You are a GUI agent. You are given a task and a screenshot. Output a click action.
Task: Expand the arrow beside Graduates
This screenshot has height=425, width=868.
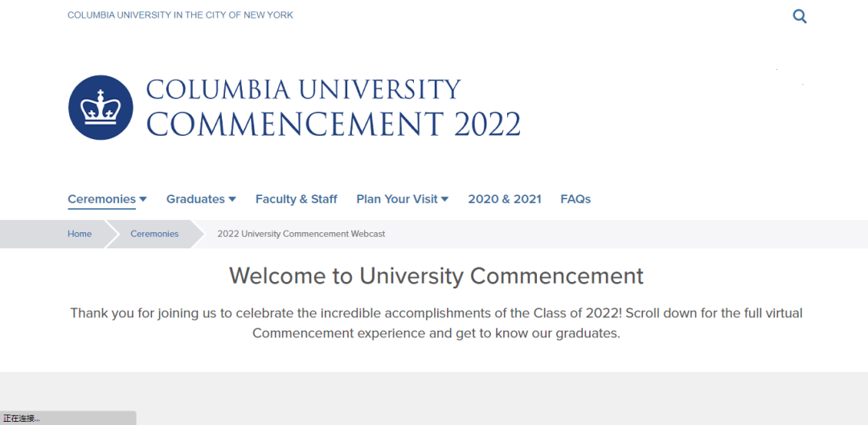[x=232, y=199]
